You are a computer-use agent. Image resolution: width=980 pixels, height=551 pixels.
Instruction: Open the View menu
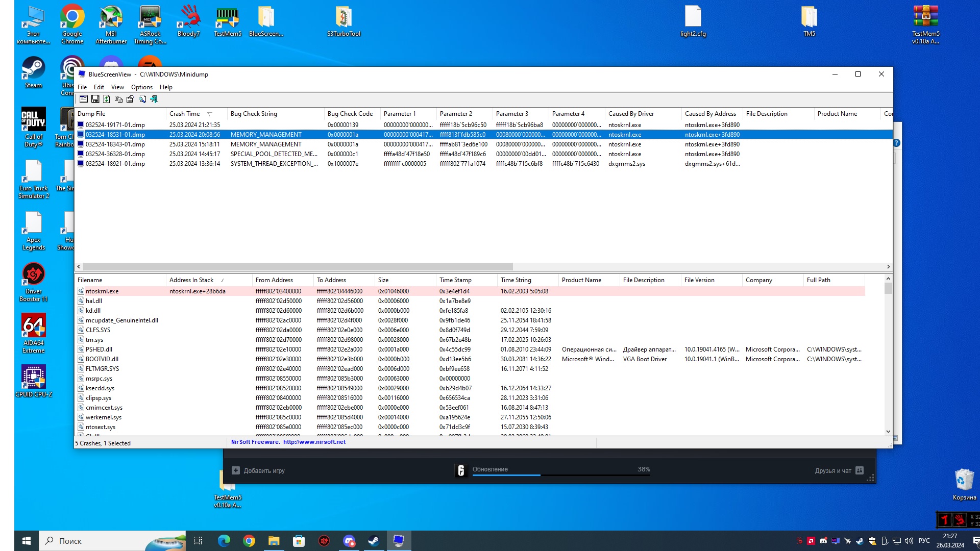pos(117,87)
